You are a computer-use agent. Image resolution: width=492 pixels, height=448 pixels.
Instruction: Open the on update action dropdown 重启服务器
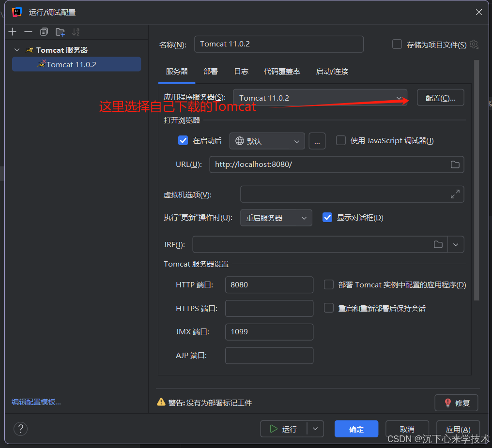tap(276, 218)
